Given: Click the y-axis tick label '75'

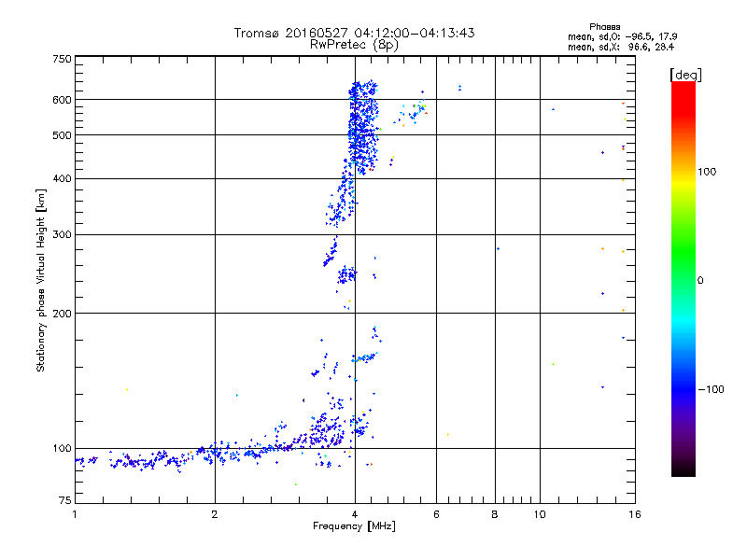Looking at the screenshot, I should [x=65, y=500].
